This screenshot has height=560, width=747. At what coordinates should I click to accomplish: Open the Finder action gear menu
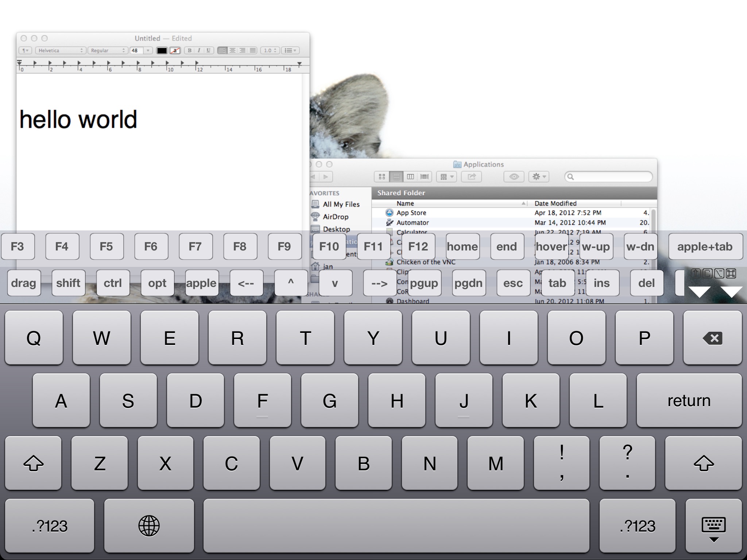[539, 177]
